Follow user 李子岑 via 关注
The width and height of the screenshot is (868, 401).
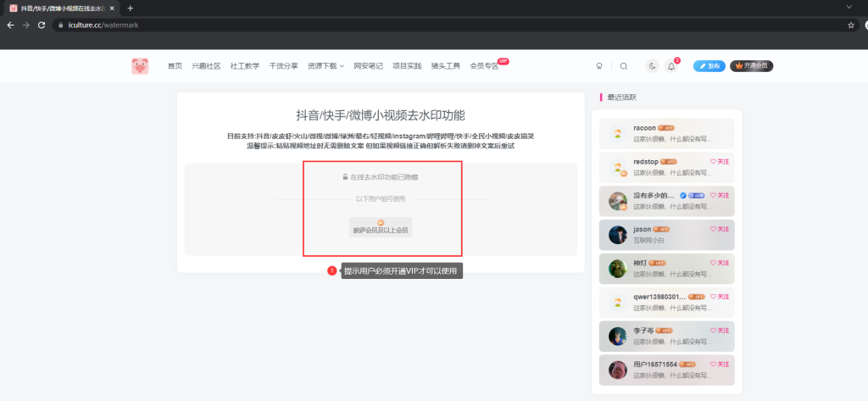pyautogui.click(x=720, y=330)
